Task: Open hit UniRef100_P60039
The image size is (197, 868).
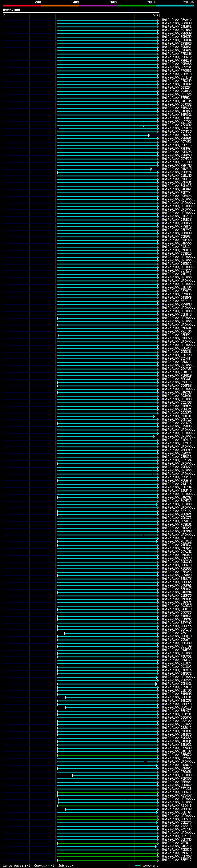Action: click(x=177, y=23)
